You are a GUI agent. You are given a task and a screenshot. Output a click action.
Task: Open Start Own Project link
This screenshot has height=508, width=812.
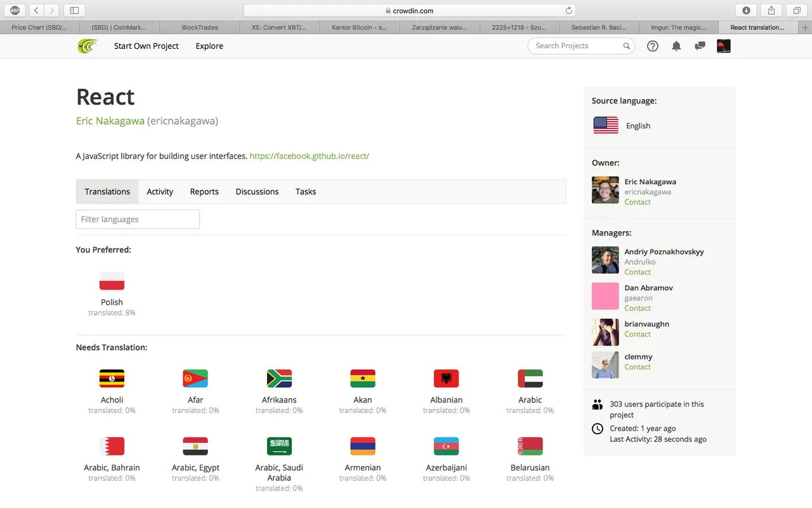147,46
